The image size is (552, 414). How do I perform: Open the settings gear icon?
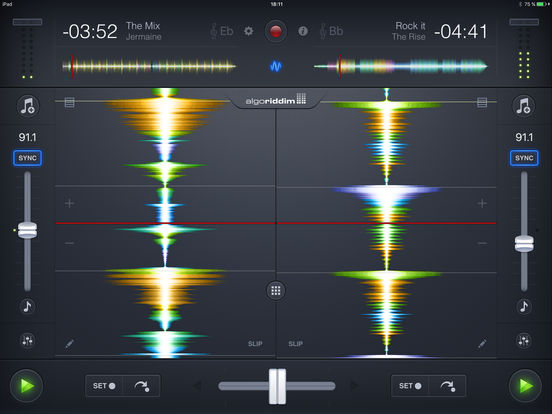point(249,31)
